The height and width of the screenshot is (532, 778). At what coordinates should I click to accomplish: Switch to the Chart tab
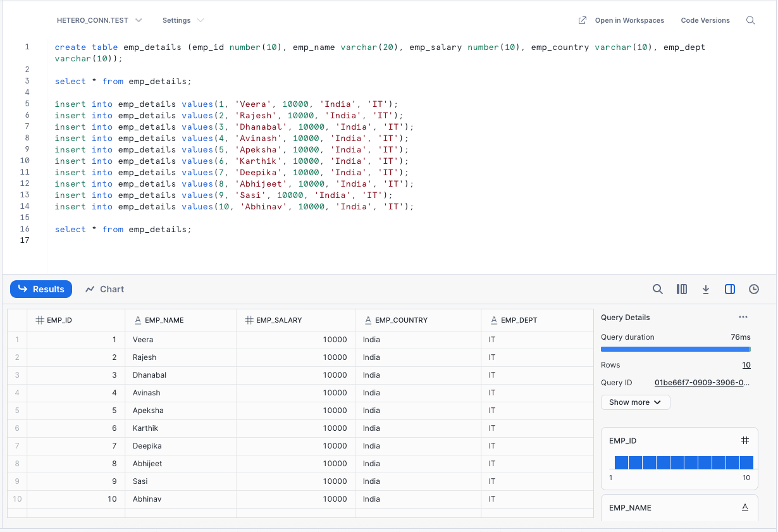pyautogui.click(x=105, y=289)
